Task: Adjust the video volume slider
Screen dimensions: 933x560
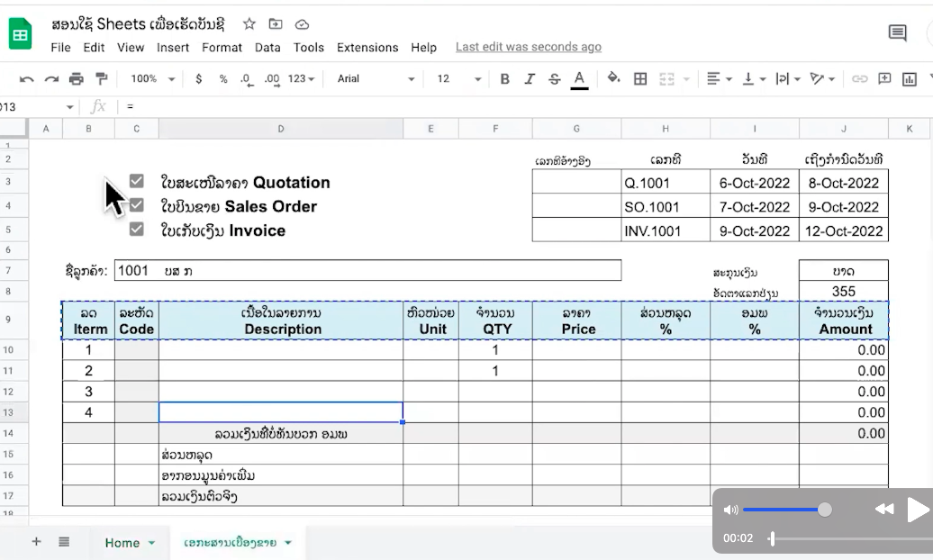Action: pos(786,510)
